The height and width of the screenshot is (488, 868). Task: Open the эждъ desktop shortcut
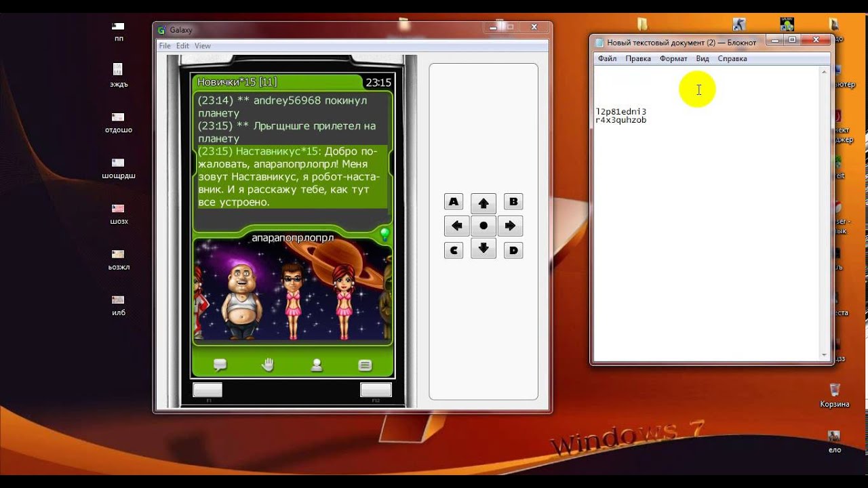pos(119,76)
